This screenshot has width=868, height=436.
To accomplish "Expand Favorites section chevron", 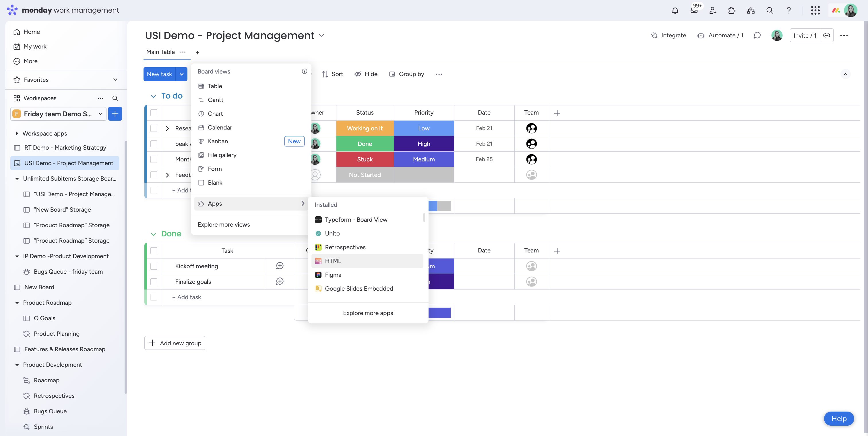I will click(x=115, y=80).
